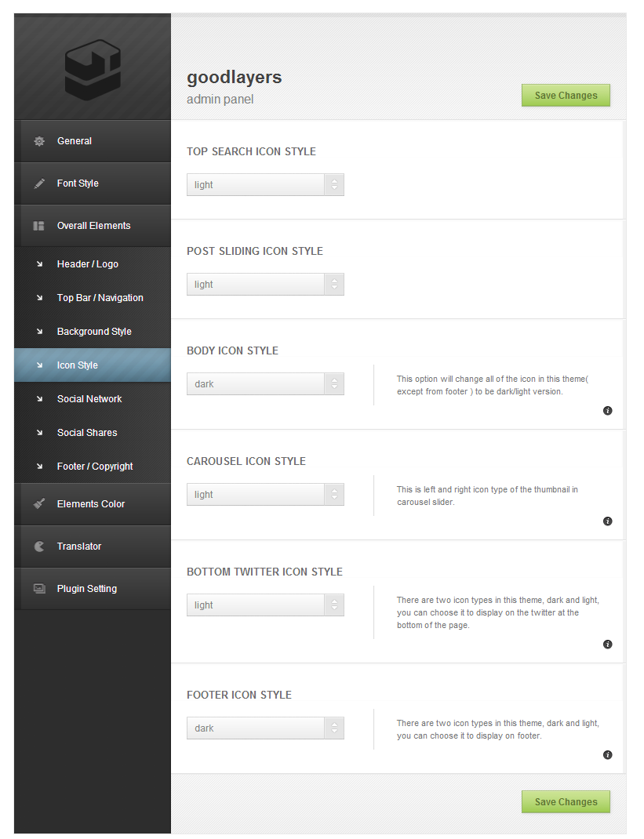Click the Translator pac-man icon
Viewport: 644px width, 839px height.
tap(39, 547)
